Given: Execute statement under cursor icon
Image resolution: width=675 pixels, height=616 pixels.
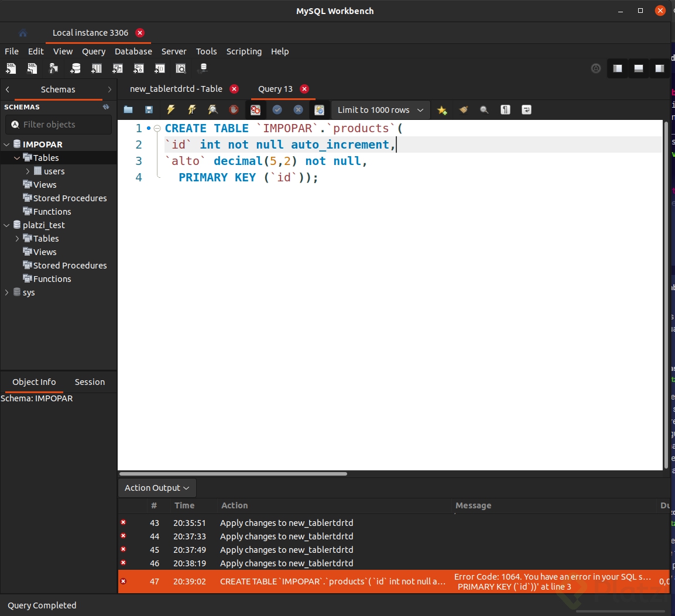Looking at the screenshot, I should pos(191,110).
